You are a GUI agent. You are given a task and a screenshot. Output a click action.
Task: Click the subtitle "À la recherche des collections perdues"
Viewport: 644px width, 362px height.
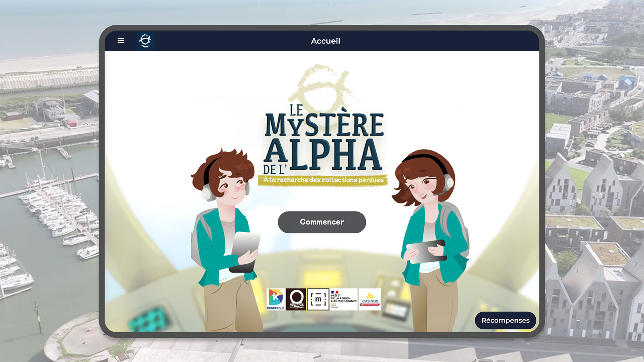point(323,180)
